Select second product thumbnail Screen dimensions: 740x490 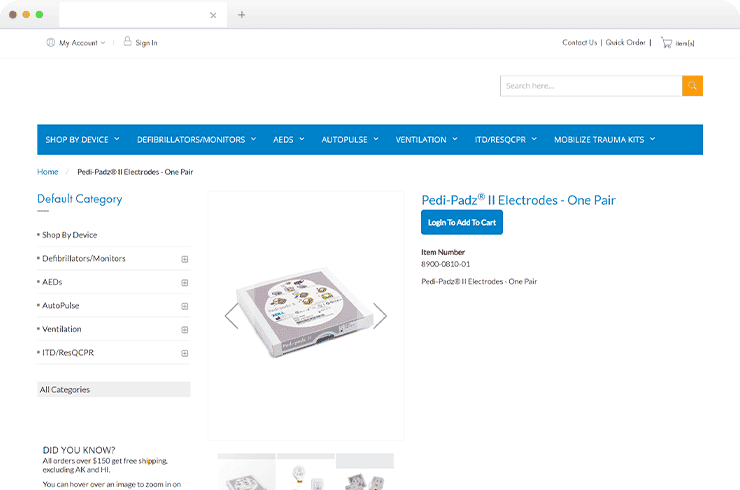[x=306, y=472]
